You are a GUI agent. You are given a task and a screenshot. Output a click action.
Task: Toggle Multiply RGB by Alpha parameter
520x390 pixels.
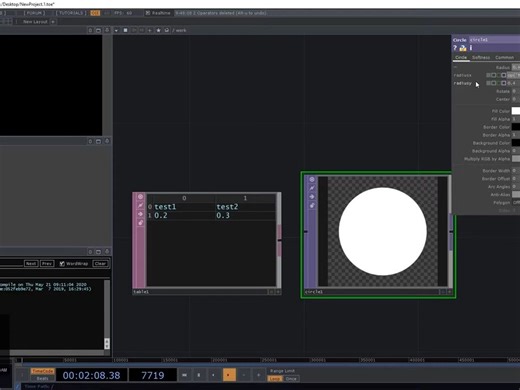(516, 159)
